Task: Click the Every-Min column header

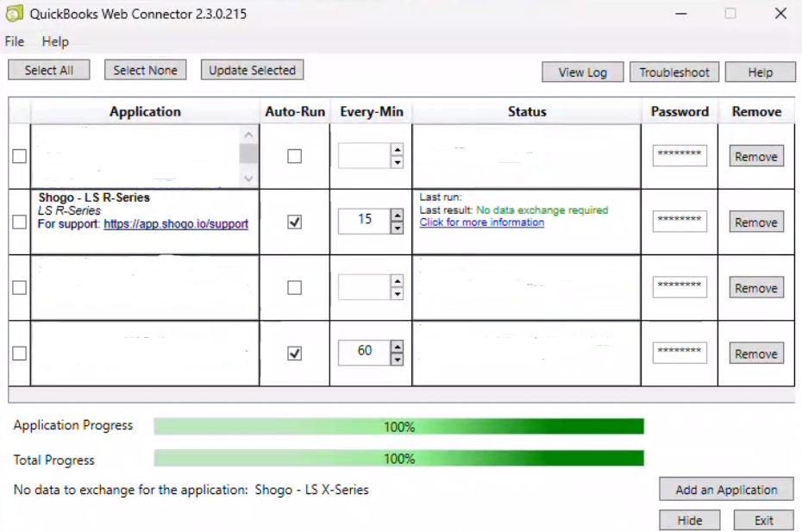Action: pyautogui.click(x=372, y=111)
